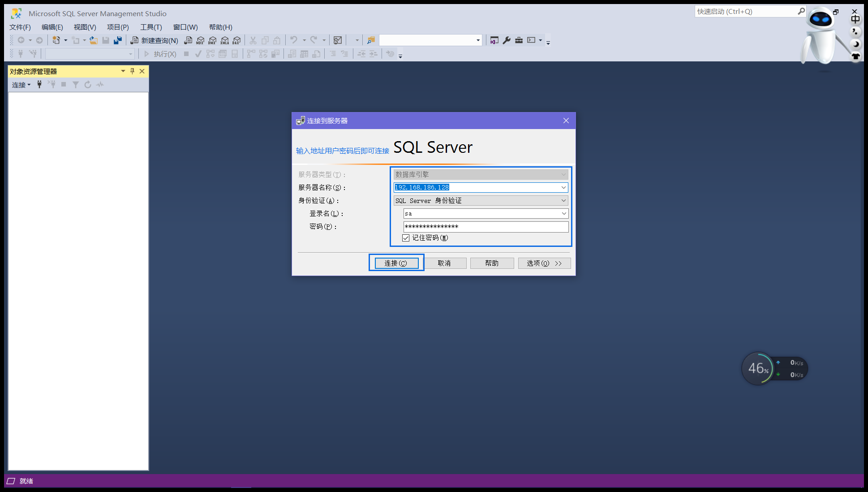The height and width of the screenshot is (492, 868).
Task: Click the shirt skin icon beside the robot
Action: [x=855, y=56]
